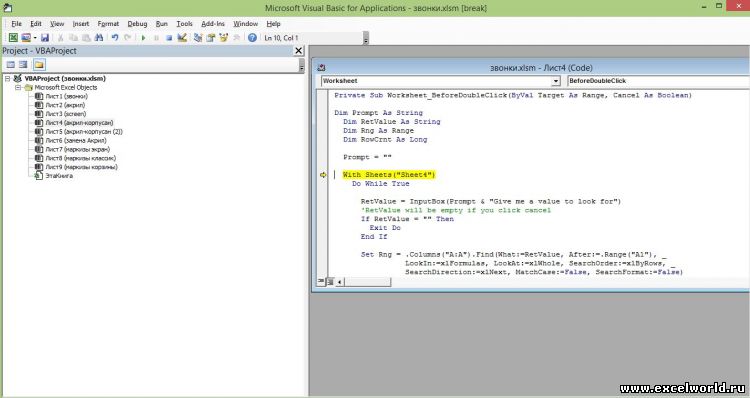This screenshot has width=750, height=398.
Task: Open the View menu
Action: coord(57,23)
